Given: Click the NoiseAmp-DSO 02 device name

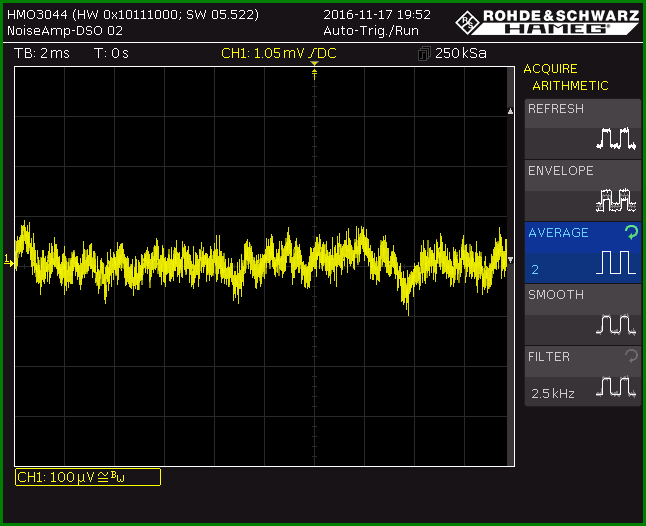Looking at the screenshot, I should [65, 31].
